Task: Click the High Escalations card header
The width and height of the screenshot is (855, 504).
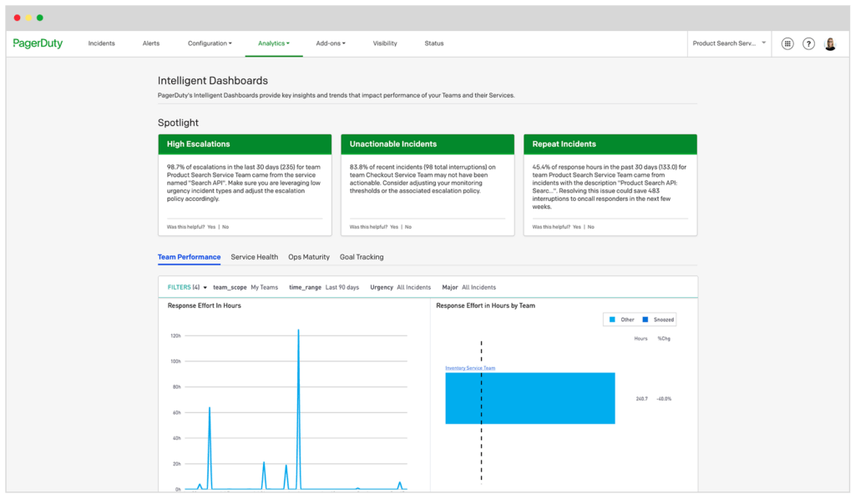Action: (245, 144)
